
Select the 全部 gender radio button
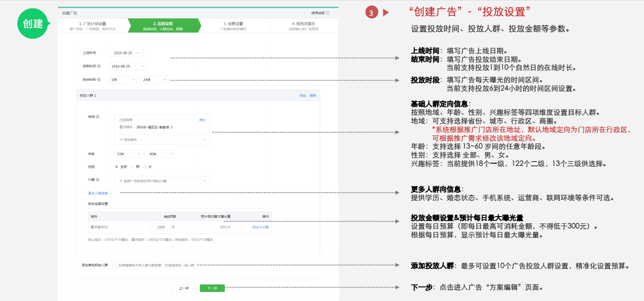tap(115, 166)
